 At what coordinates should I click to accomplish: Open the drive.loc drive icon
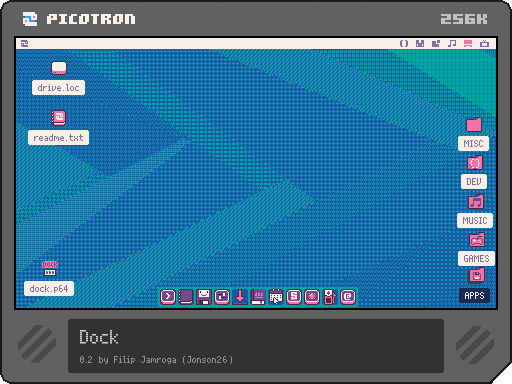pyautogui.click(x=59, y=68)
